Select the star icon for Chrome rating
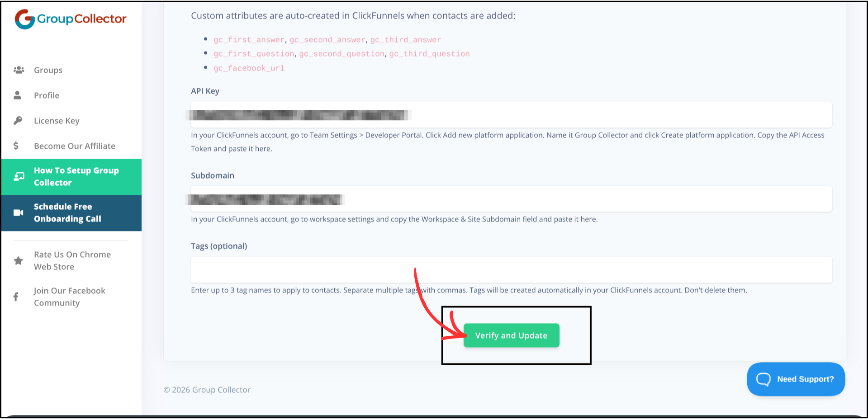The width and height of the screenshot is (868, 419). point(18,260)
